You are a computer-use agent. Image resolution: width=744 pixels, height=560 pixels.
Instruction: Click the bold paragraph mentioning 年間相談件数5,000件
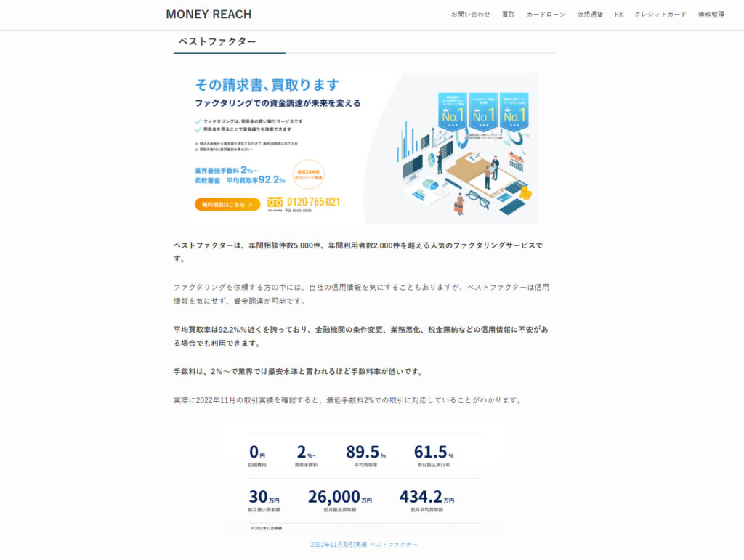[358, 252]
